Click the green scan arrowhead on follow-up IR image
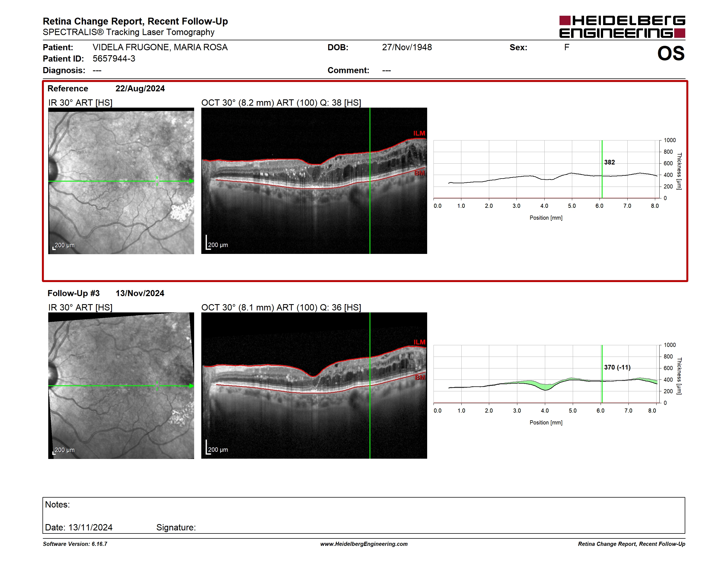 point(191,386)
